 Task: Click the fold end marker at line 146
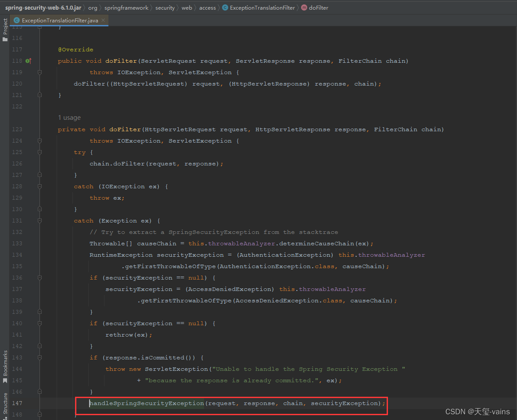click(x=39, y=392)
